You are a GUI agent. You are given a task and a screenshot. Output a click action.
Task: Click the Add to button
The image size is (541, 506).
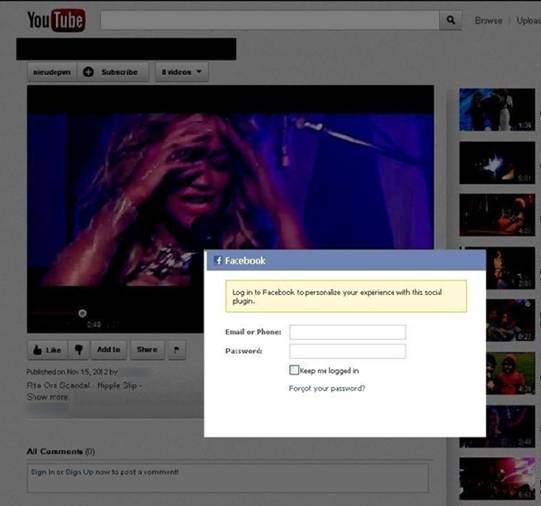click(109, 350)
